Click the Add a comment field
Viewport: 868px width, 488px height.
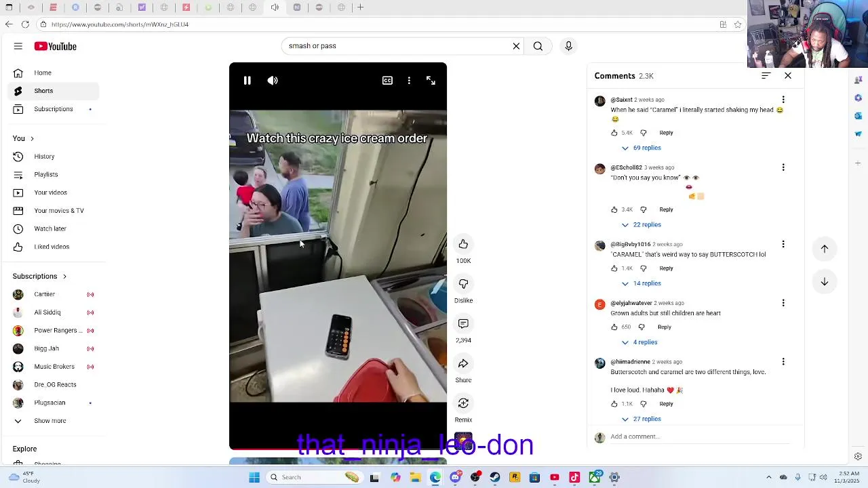[698, 436]
